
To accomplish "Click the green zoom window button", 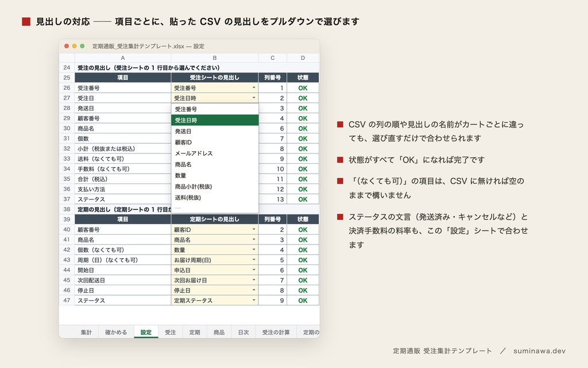I will tap(82, 46).
